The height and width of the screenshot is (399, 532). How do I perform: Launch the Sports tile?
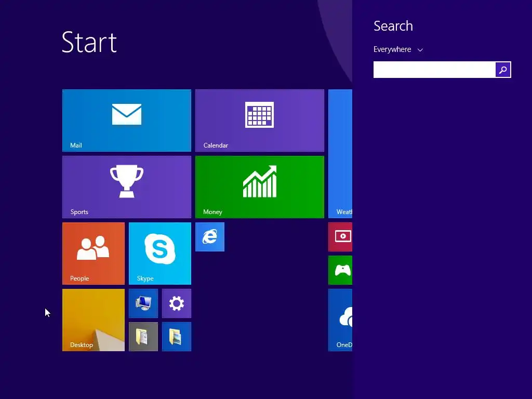pos(127,187)
